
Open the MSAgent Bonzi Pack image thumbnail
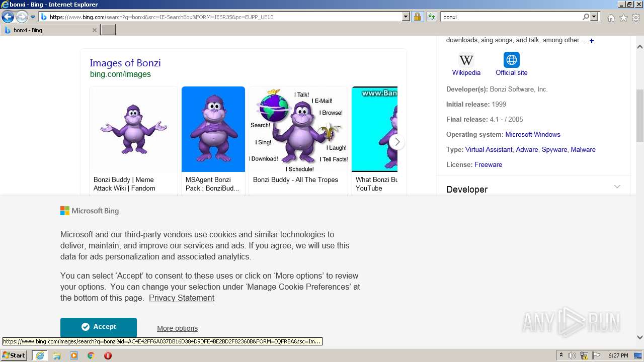(x=213, y=129)
